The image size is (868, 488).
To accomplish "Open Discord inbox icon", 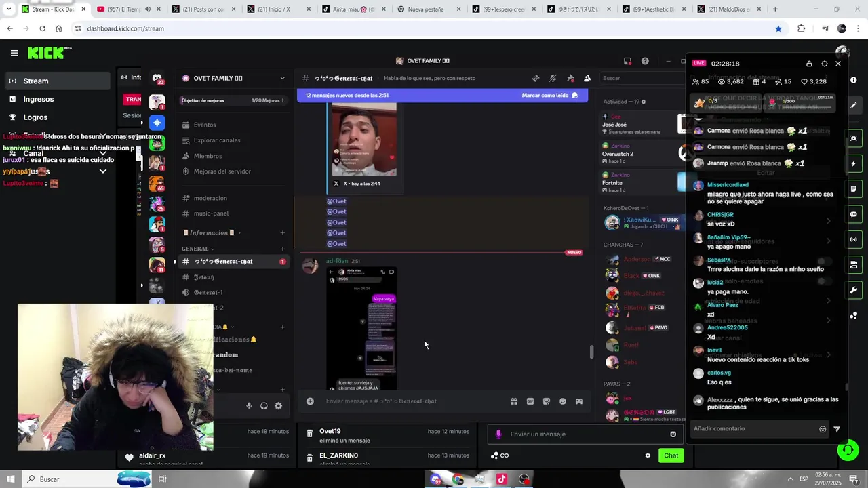I will point(627,61).
